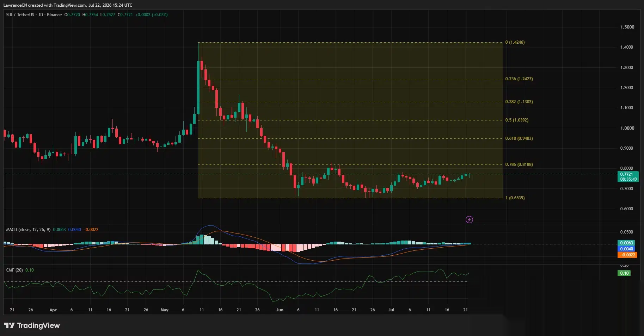Image resolution: width=644 pixels, height=336 pixels.
Task: Click the Jun label on the time axis
Action: coord(280,310)
